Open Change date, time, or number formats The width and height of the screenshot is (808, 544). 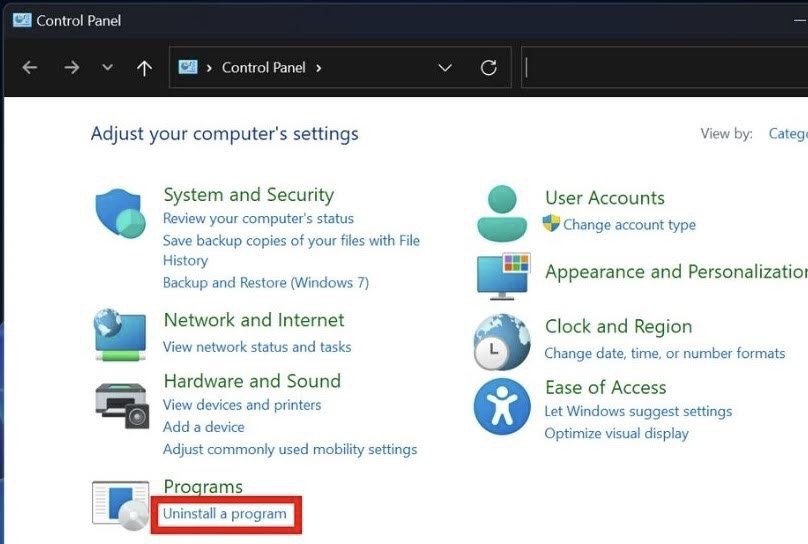(665, 353)
